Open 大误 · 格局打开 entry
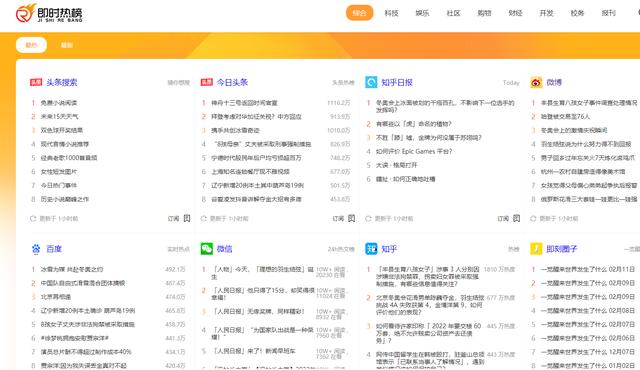 (396, 165)
